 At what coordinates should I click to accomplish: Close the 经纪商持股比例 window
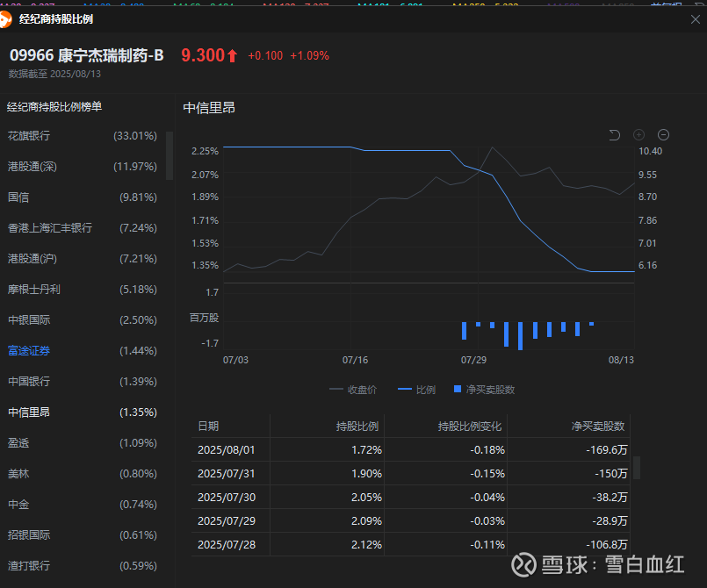tap(696, 19)
